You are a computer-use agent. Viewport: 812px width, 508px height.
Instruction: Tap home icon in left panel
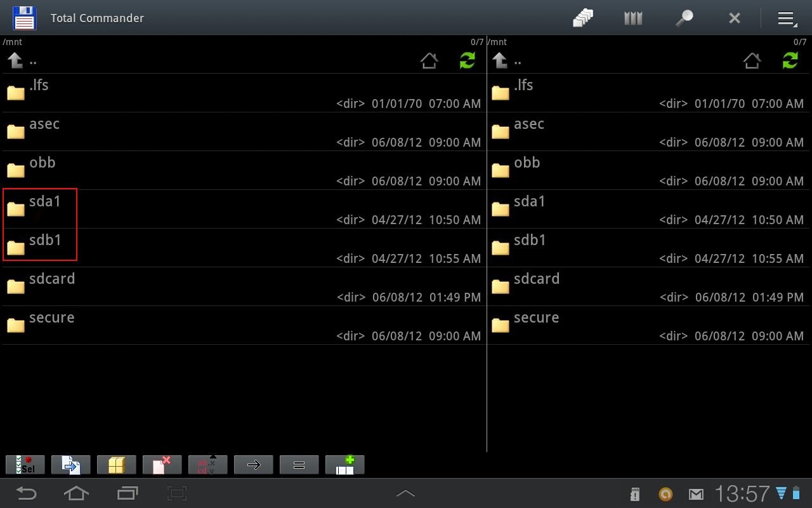[429, 61]
